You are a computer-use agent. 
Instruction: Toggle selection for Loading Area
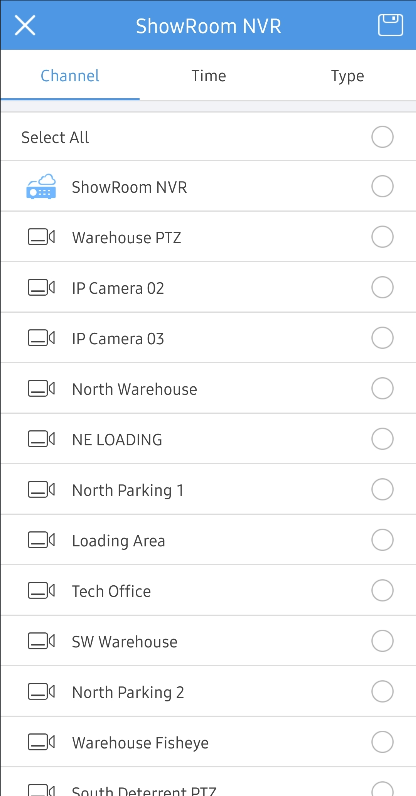tap(382, 540)
